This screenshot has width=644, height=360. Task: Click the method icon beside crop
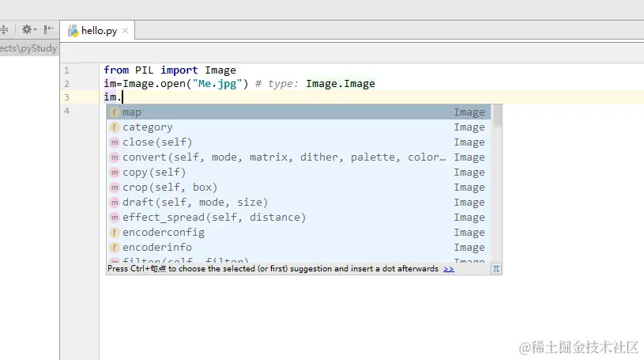(x=115, y=188)
